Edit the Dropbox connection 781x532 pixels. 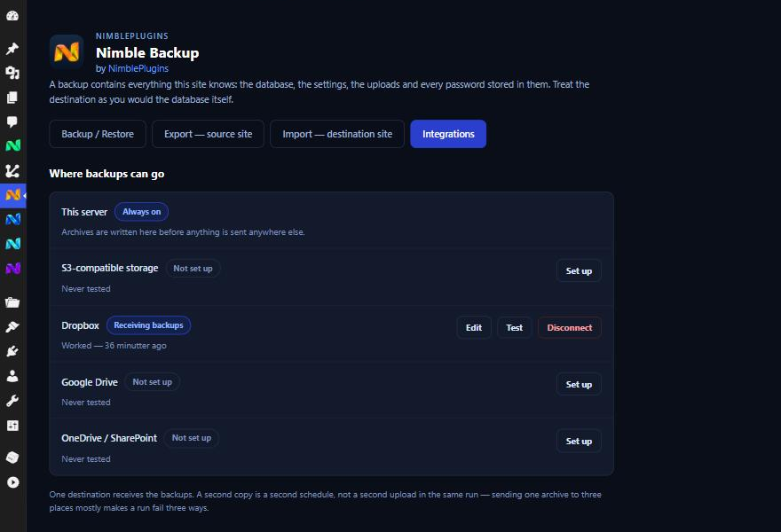pos(474,327)
